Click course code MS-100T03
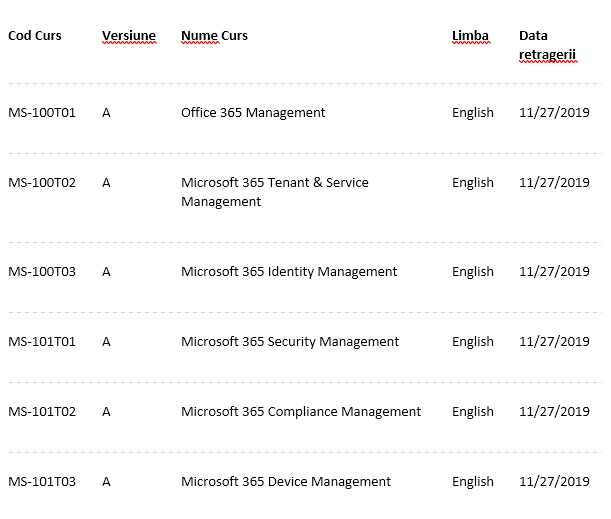Viewport: 611px width, 519px height. [x=42, y=272]
